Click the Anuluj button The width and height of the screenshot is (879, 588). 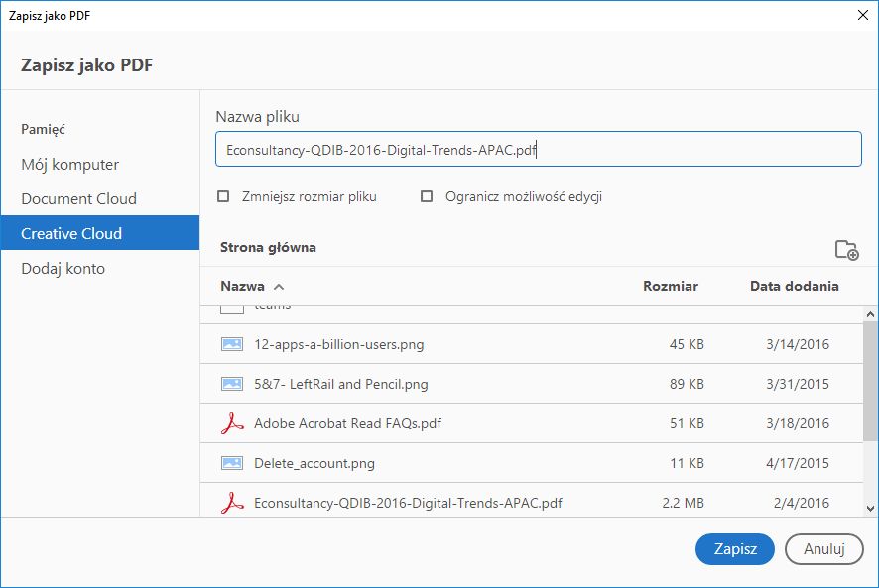(x=823, y=549)
